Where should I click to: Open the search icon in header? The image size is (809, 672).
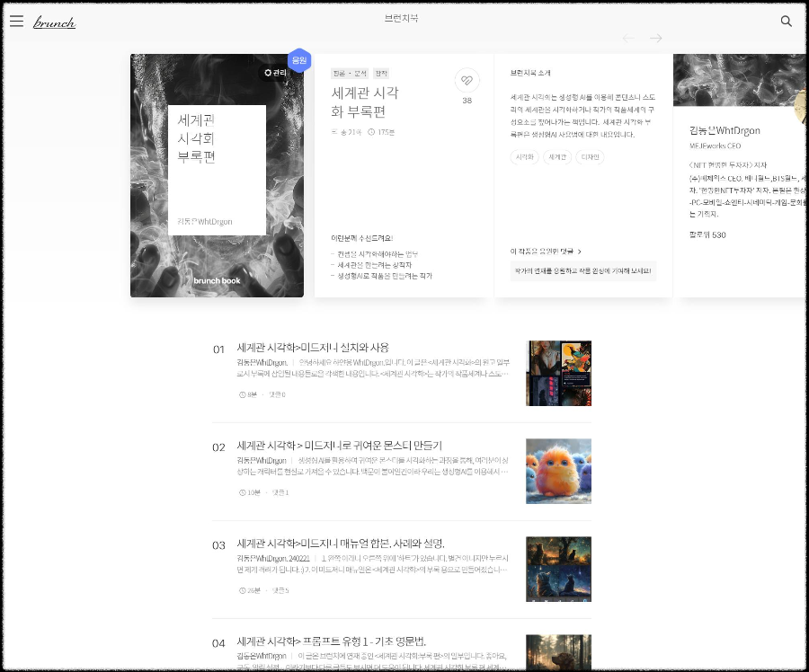click(x=786, y=21)
